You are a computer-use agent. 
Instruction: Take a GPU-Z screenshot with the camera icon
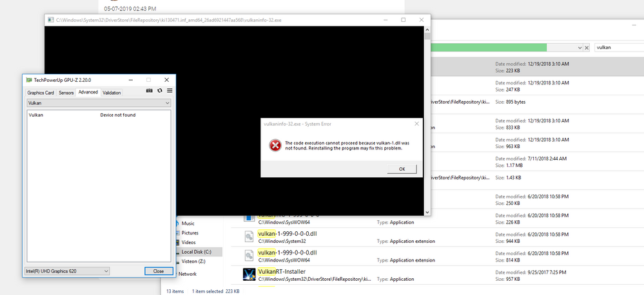[x=150, y=91]
